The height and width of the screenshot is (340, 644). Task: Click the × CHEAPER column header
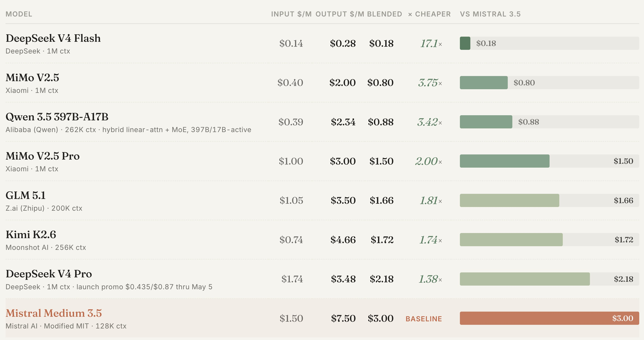point(429,14)
